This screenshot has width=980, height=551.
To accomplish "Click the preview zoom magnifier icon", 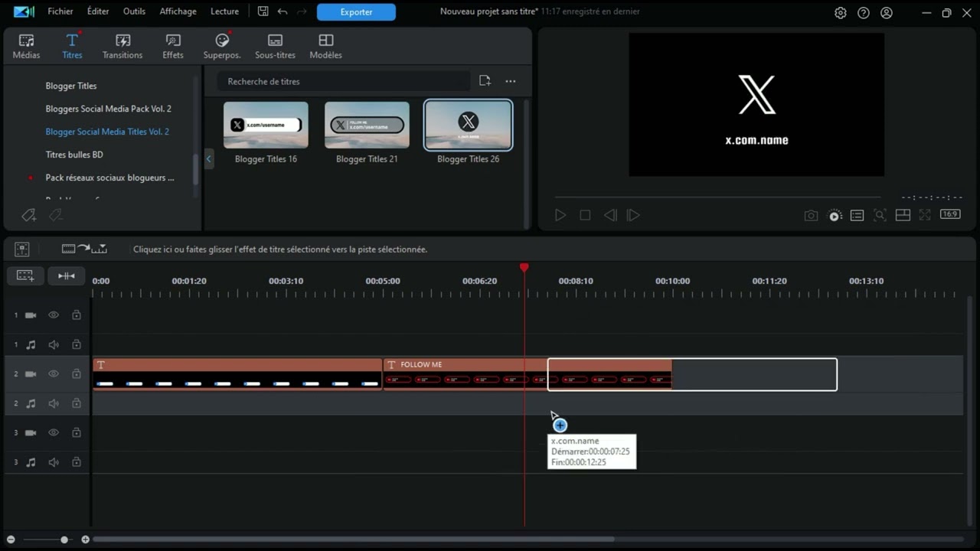I will coord(880,216).
